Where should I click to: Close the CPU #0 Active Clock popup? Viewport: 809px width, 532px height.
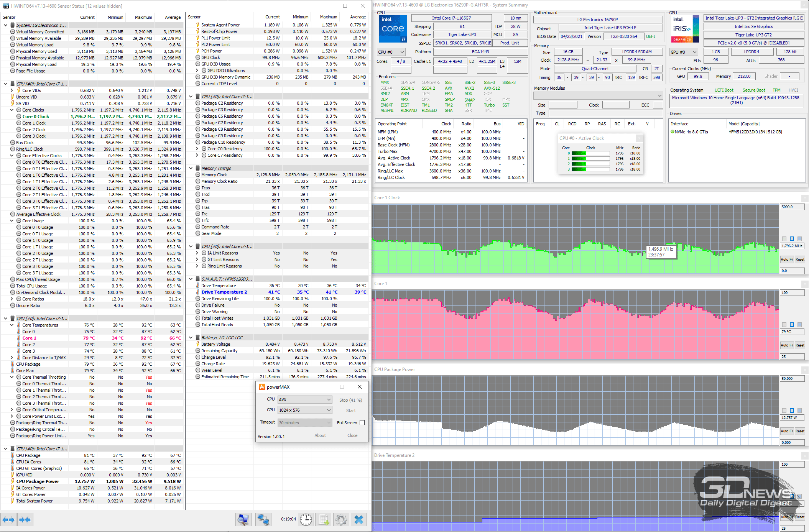(639, 138)
